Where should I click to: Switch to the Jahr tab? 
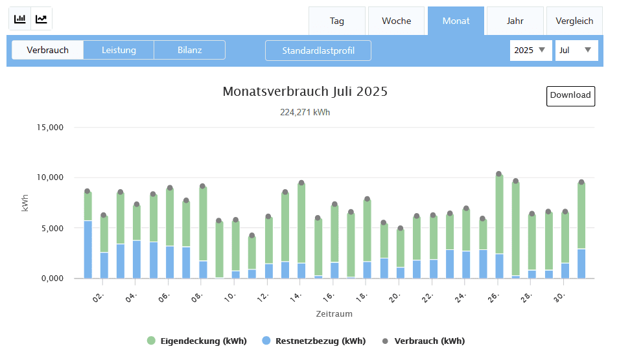515,21
